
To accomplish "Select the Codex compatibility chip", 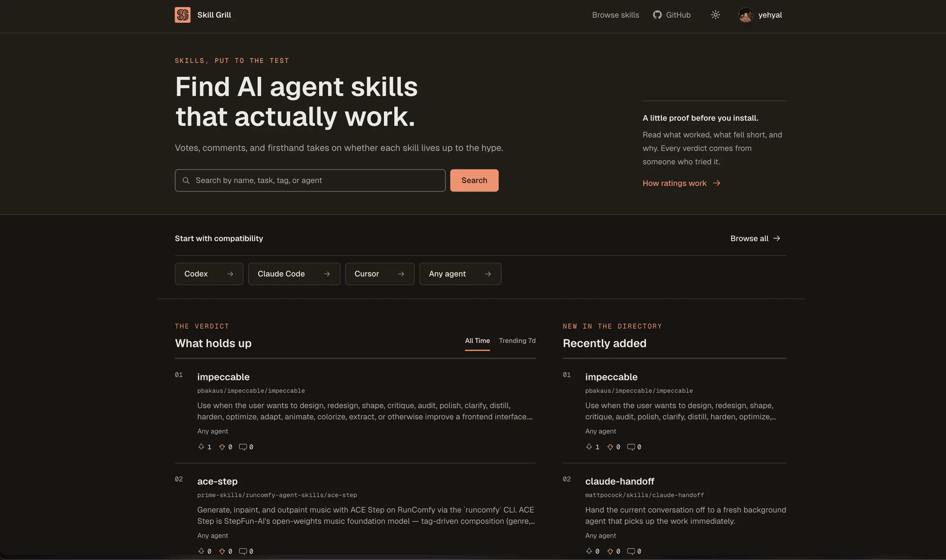I will click(x=209, y=274).
